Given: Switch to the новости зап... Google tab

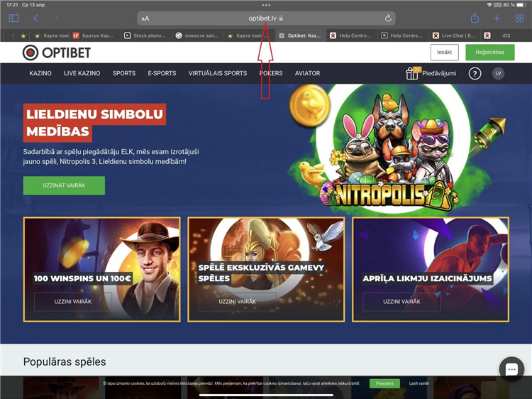Looking at the screenshot, I should click(x=198, y=35).
